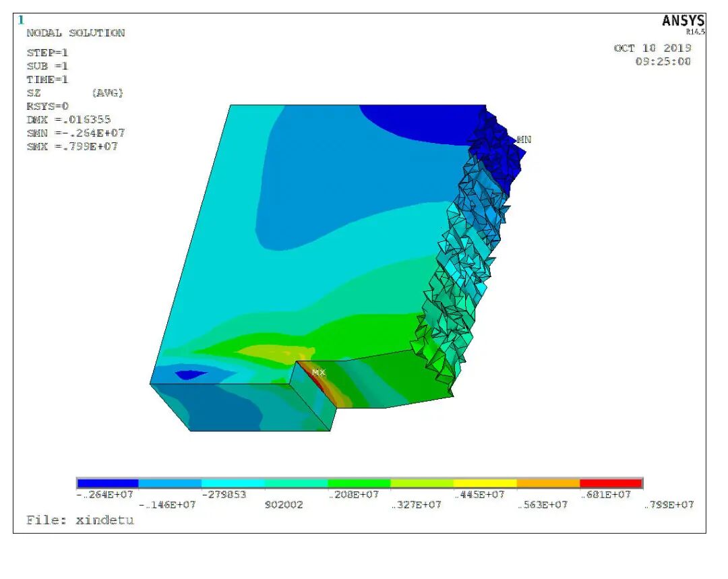Viewport: 728px width, 579px height.
Task: Click the '.563E+07' legend value
Action: pos(543,505)
